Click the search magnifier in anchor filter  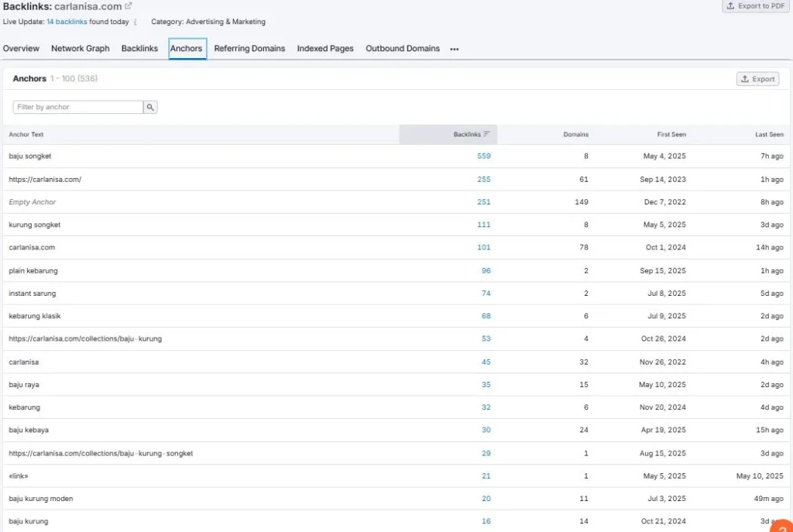(x=150, y=107)
